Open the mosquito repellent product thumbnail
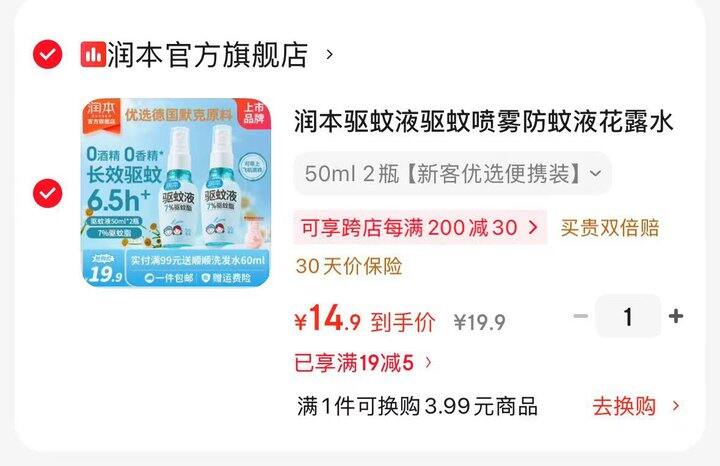Screen dimensions: 720x466 (176, 192)
